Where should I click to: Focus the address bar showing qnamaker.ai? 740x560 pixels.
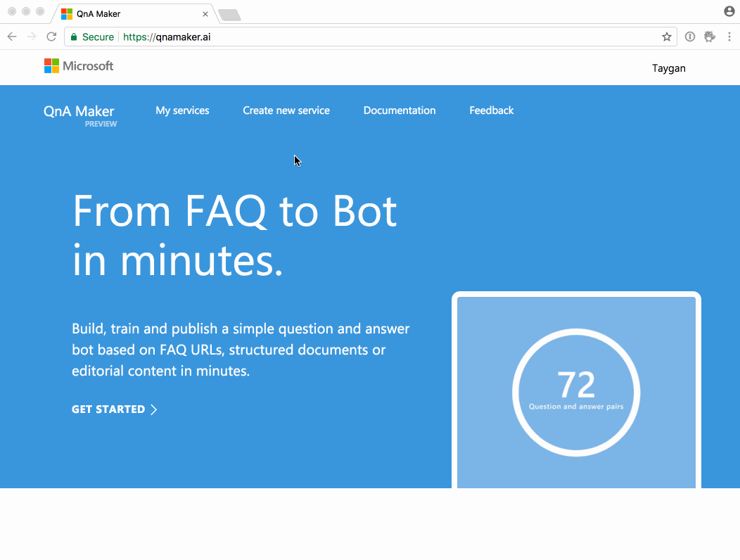click(x=371, y=37)
